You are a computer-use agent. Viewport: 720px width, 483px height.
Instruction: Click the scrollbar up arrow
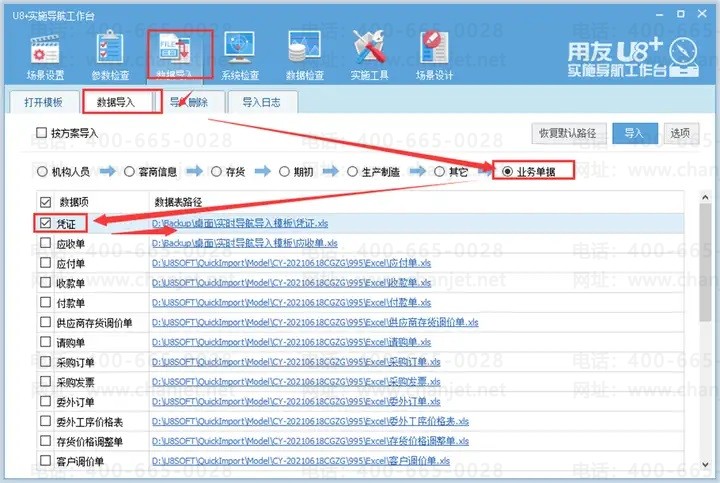coord(705,197)
